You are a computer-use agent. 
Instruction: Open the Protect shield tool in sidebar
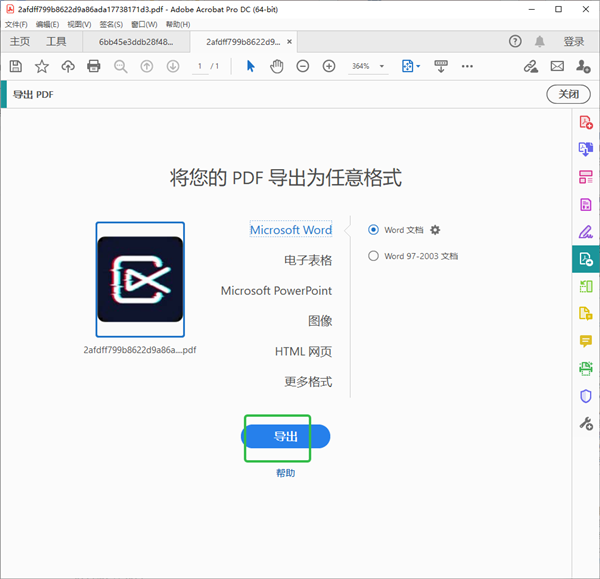(x=586, y=396)
